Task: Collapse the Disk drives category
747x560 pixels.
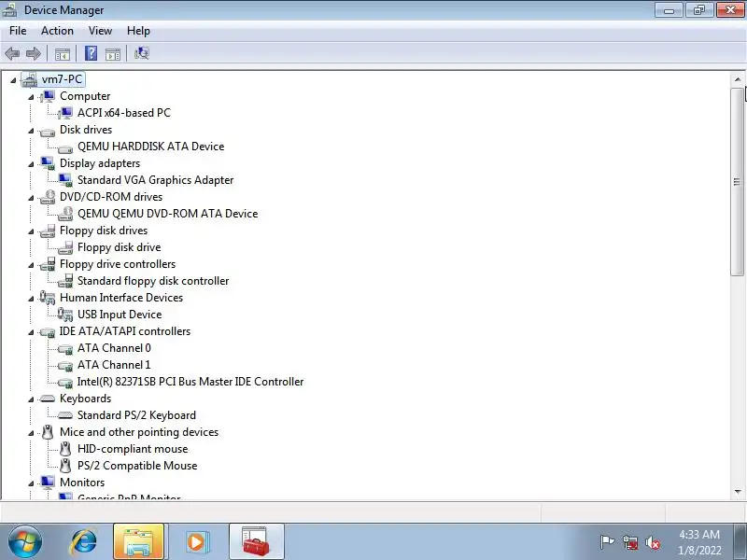Action: point(31,131)
